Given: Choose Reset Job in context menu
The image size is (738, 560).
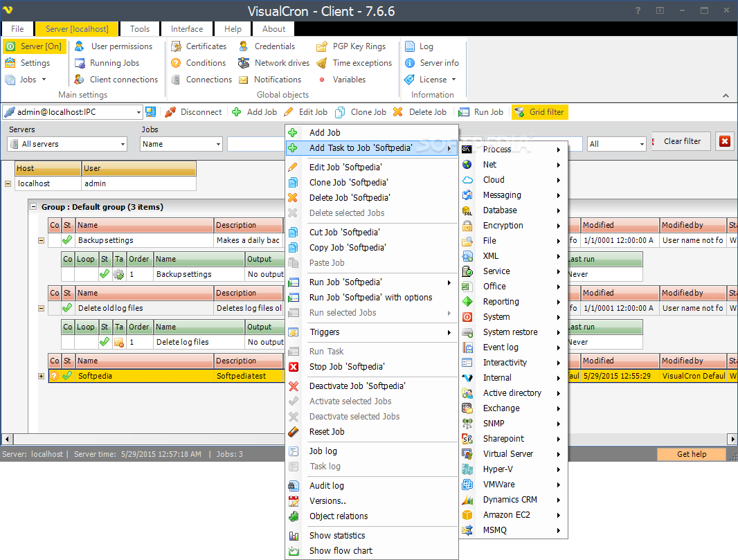Looking at the screenshot, I should [372, 431].
